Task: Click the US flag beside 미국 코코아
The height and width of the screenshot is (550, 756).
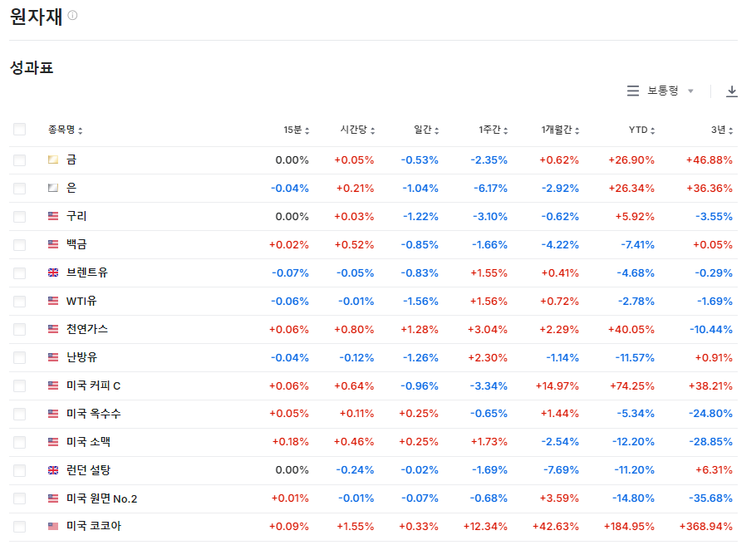Action: click(53, 527)
